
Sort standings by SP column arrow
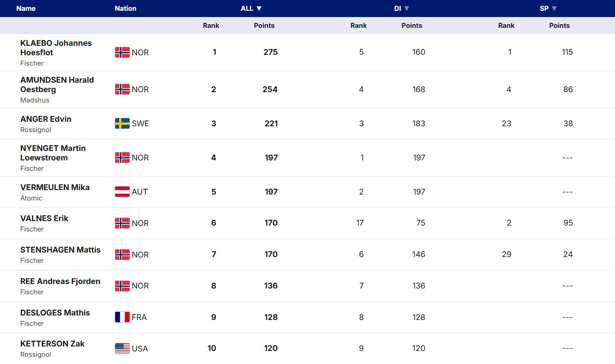click(554, 9)
